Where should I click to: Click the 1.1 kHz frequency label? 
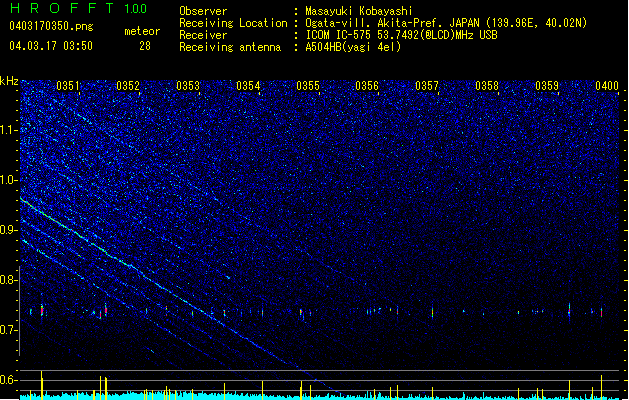9,130
